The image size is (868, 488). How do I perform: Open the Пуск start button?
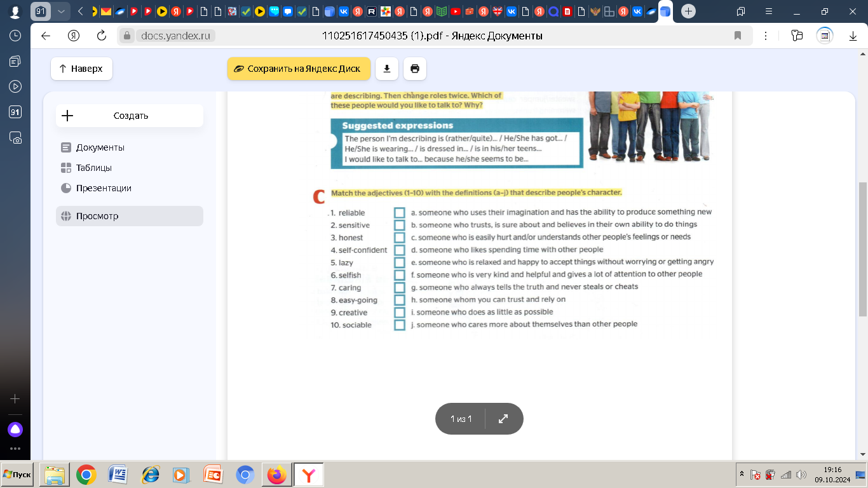click(x=17, y=475)
